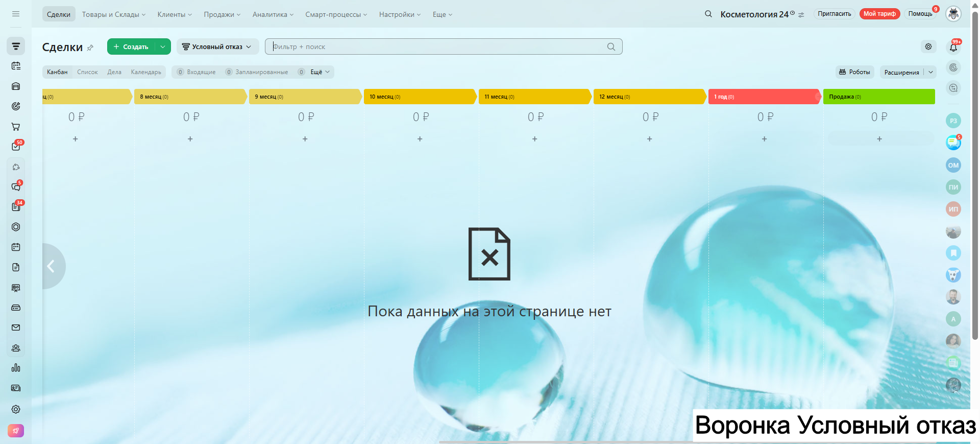
Task: Open the hamburger menu in the top-left corner
Action: point(16,14)
